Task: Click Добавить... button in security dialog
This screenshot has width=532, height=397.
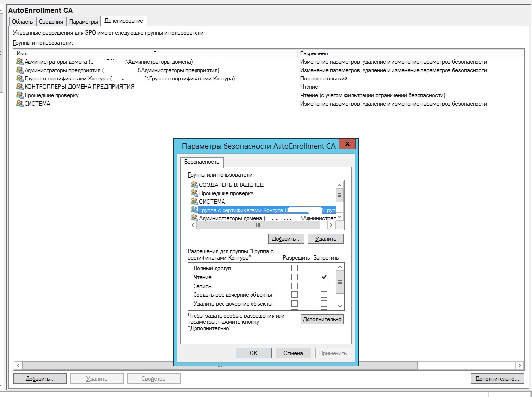Action: pyautogui.click(x=286, y=238)
